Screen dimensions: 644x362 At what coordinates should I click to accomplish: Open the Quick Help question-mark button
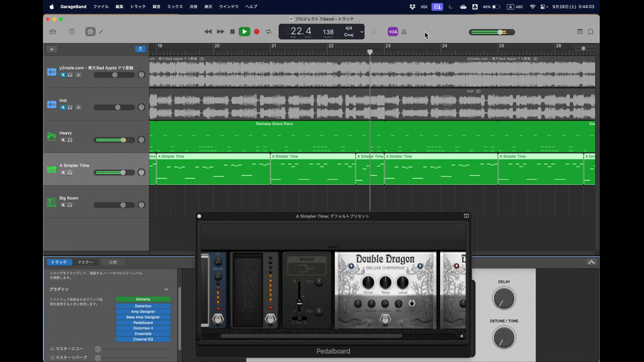pos(72,32)
